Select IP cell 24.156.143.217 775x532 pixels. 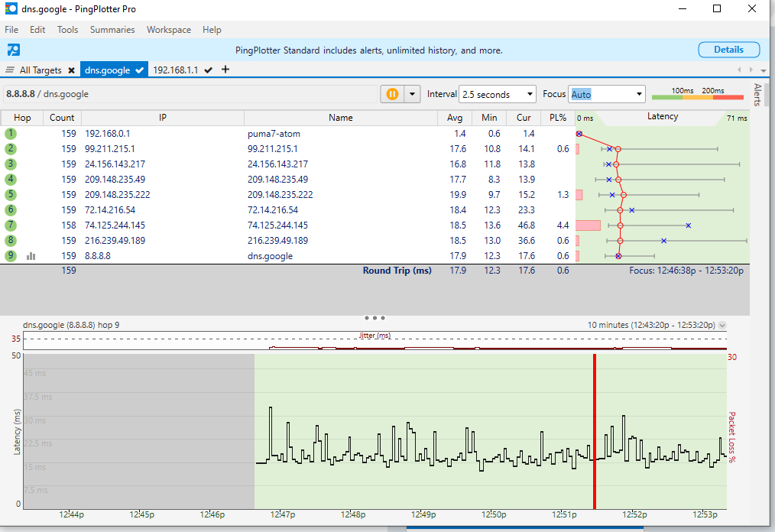click(115, 164)
